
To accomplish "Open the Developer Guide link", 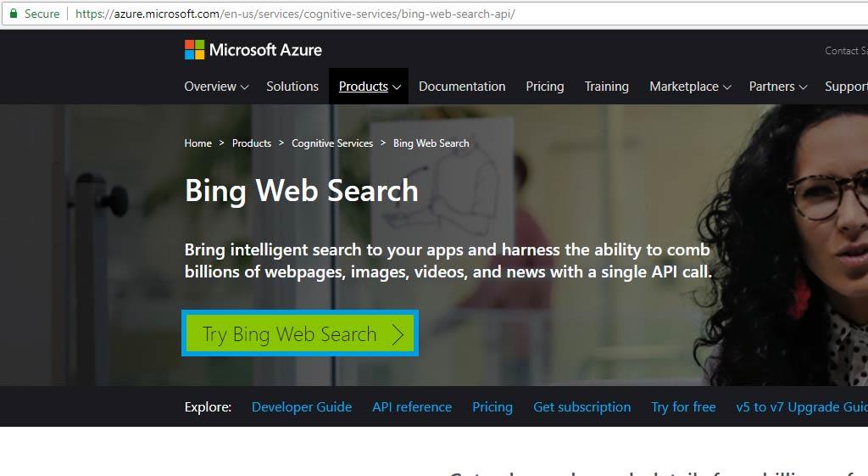I will pyautogui.click(x=302, y=407).
